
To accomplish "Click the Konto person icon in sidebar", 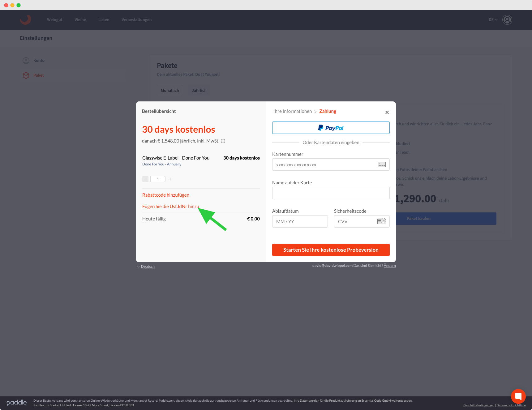I will [x=26, y=61].
